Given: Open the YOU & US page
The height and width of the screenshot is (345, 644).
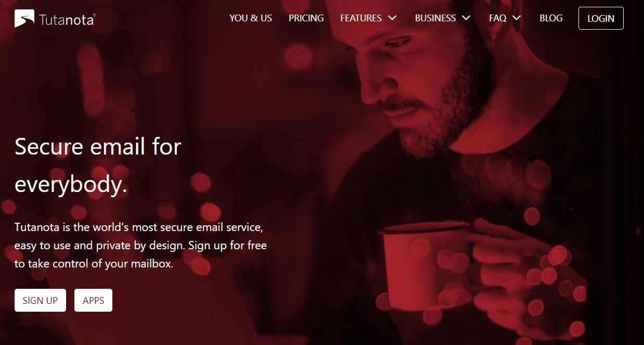Looking at the screenshot, I should [251, 18].
